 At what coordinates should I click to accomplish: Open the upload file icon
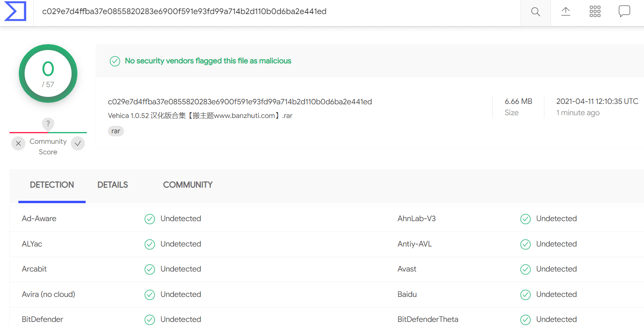(x=566, y=11)
